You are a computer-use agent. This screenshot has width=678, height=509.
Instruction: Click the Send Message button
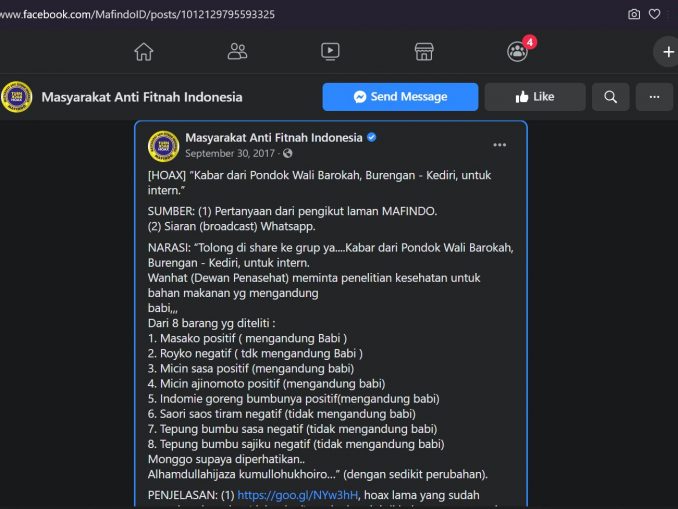pyautogui.click(x=400, y=97)
